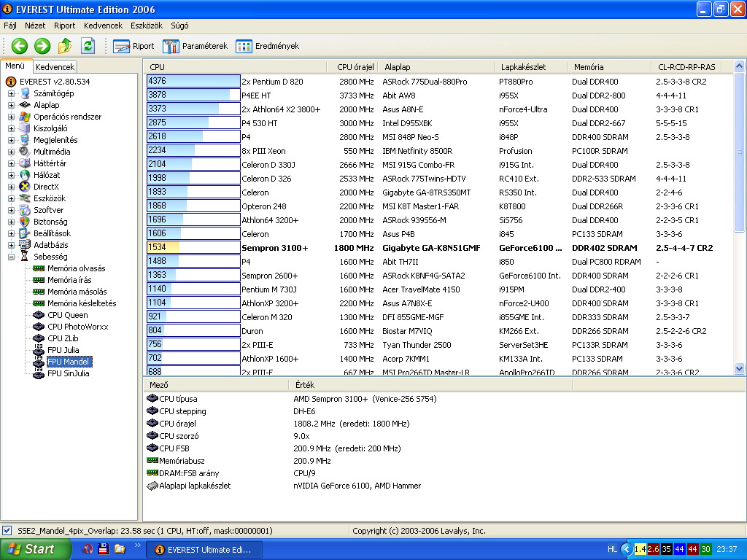
Task: Click the CPU Queen chip icon
Action: click(39, 315)
